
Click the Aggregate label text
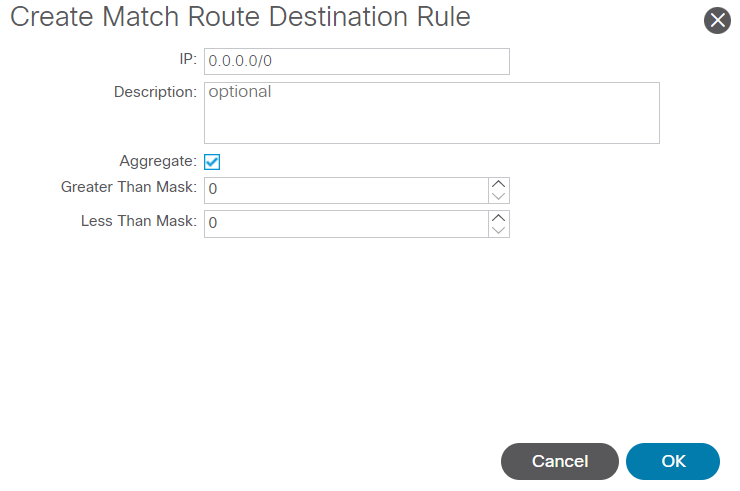point(158,161)
